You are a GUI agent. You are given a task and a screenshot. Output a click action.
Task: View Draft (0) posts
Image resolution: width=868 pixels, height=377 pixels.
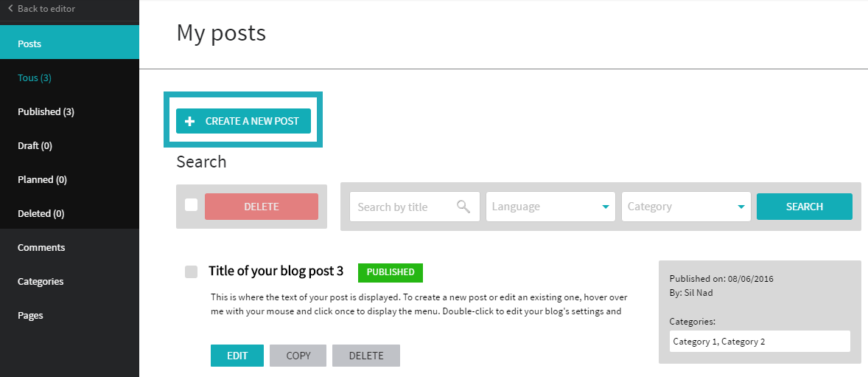[35, 146]
